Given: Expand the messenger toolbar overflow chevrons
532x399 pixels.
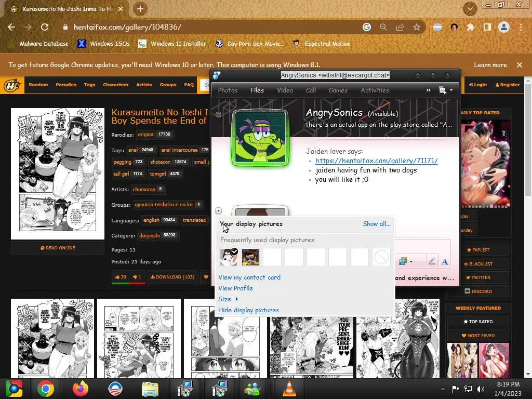Looking at the screenshot, I should pyautogui.click(x=429, y=90).
